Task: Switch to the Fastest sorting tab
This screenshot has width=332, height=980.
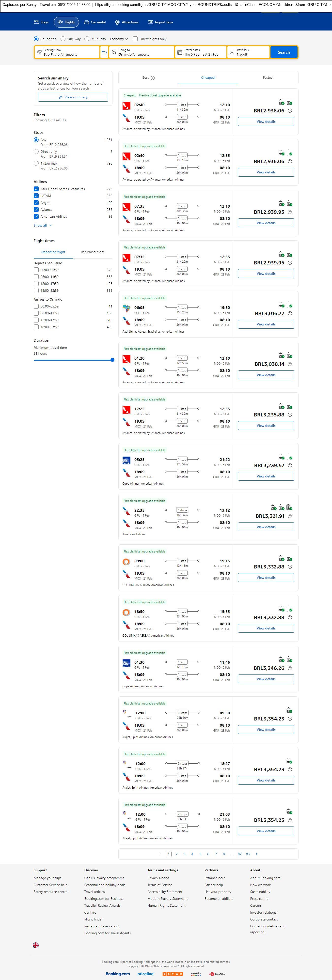Action: pyautogui.click(x=268, y=78)
